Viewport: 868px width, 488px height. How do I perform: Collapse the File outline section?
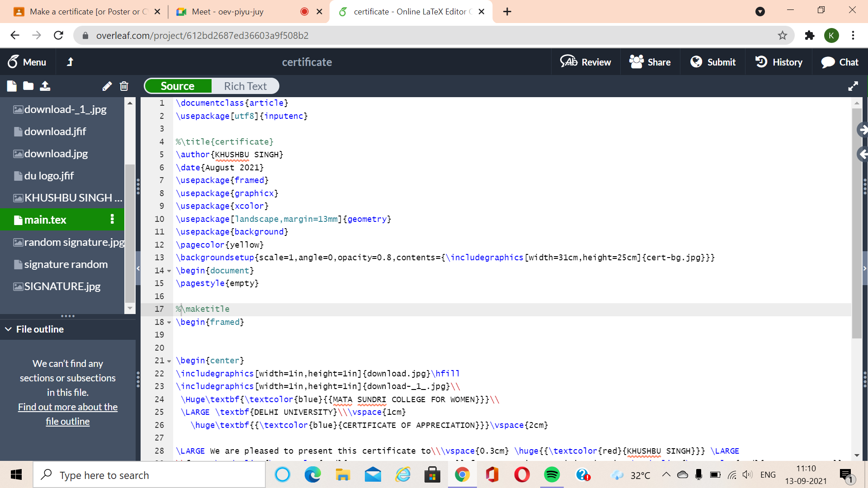8,329
